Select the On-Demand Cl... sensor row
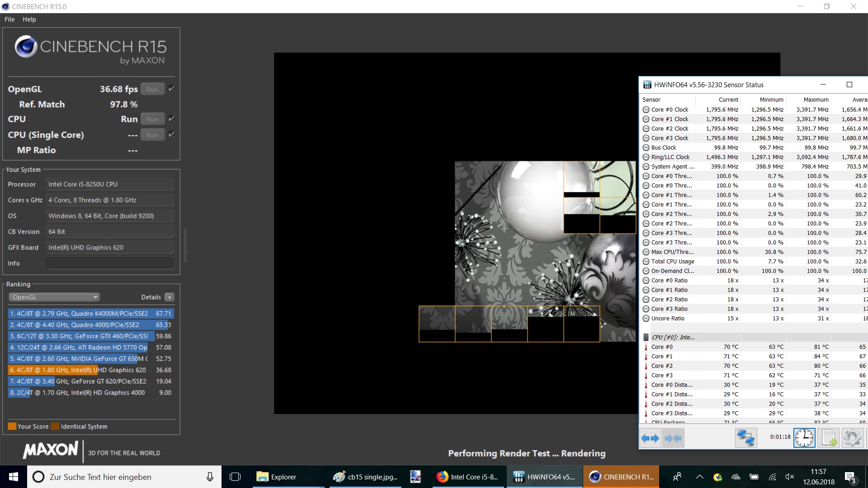 point(753,271)
